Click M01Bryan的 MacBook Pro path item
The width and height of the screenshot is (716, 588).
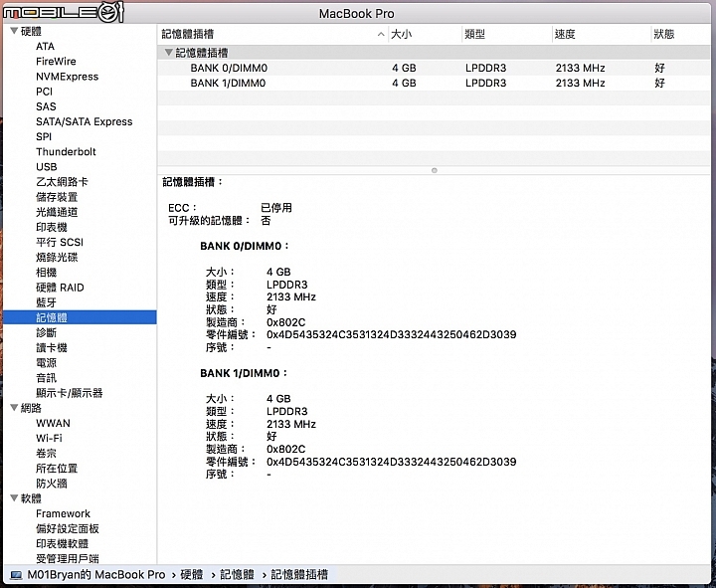click(x=96, y=575)
